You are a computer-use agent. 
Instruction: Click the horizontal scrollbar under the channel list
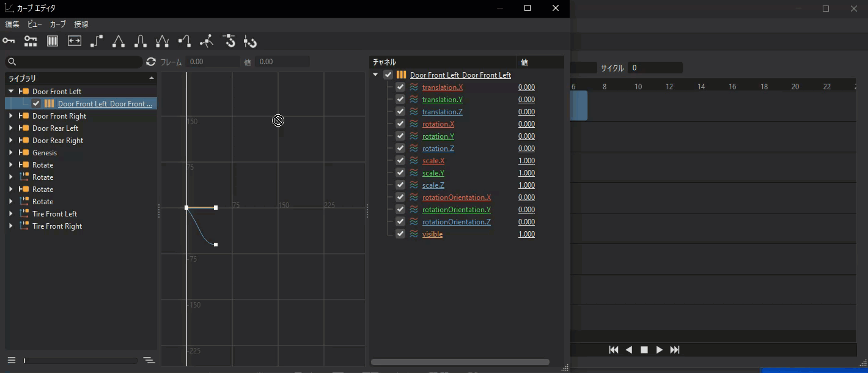460,362
